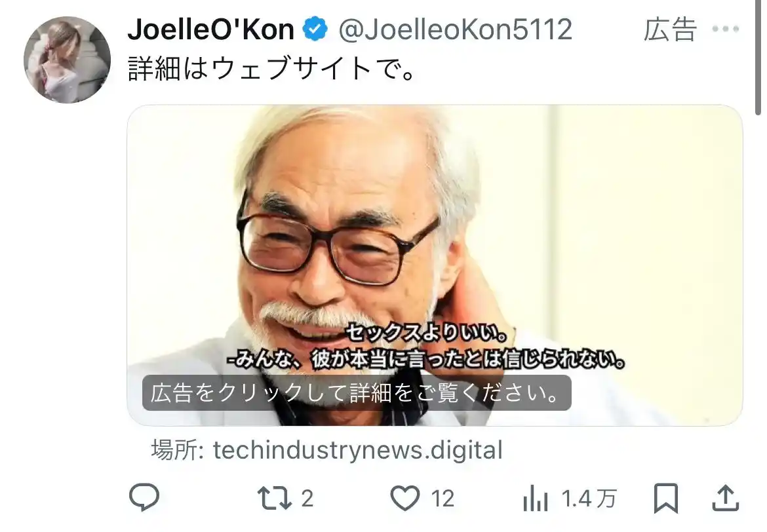Click the 広告をクリックして詳細をご覧ください banner
Screen dimensions: 767x532
tap(357, 392)
